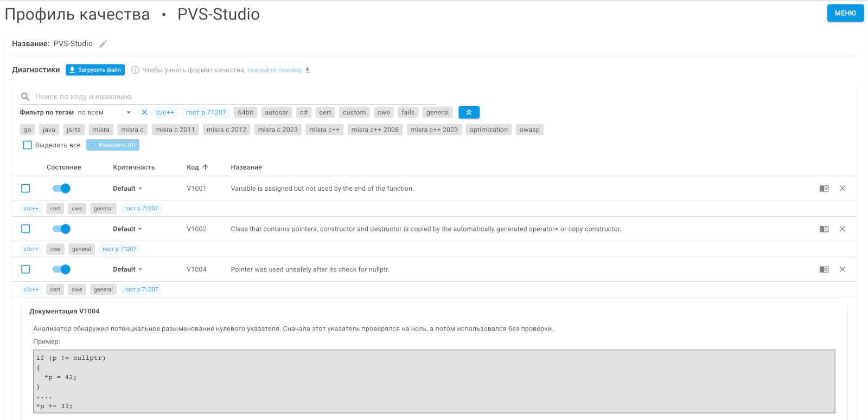
Task: Disable the state switch for V1002
Action: (61, 229)
